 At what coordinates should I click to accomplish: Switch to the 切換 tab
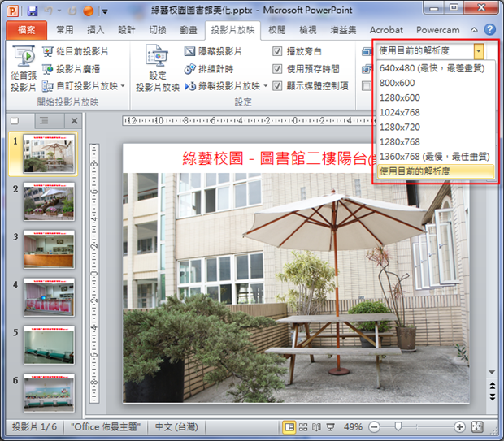158,30
